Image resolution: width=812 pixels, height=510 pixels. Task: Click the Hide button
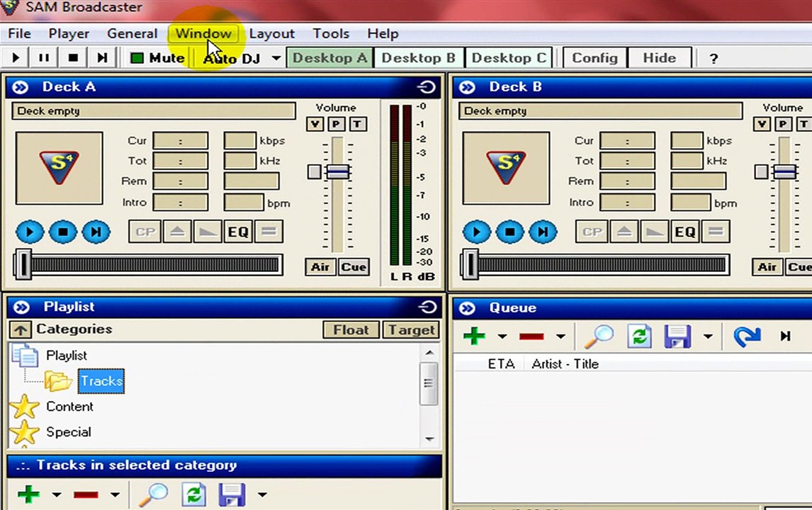pyautogui.click(x=659, y=57)
